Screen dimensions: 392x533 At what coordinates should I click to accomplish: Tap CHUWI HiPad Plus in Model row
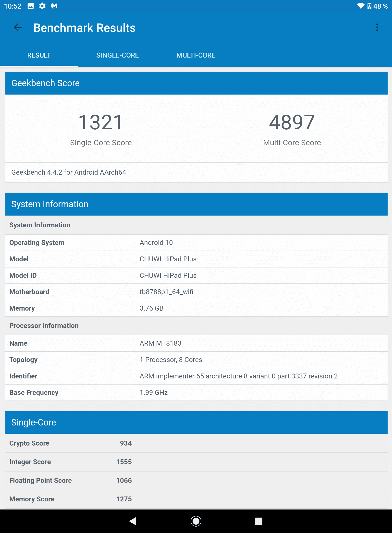click(x=168, y=259)
